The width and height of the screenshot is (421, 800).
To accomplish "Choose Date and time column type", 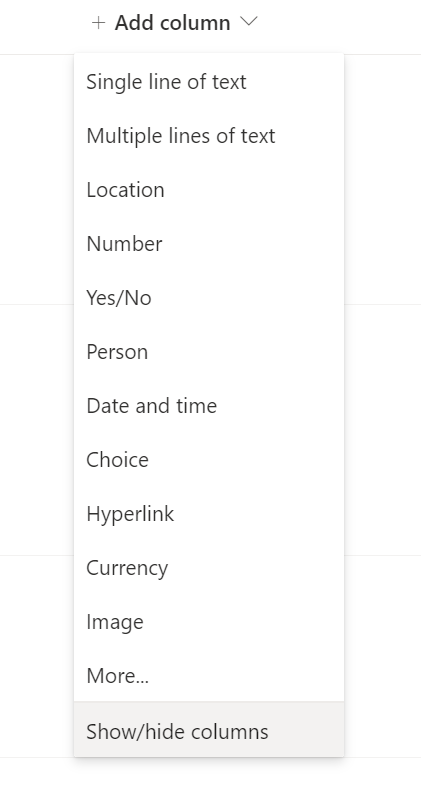I will click(209, 406).
